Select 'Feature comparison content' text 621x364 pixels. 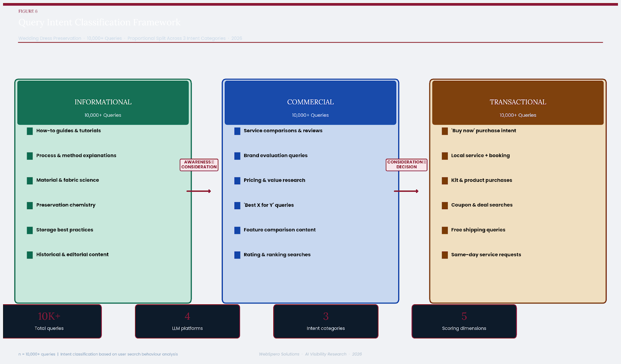[280, 230]
